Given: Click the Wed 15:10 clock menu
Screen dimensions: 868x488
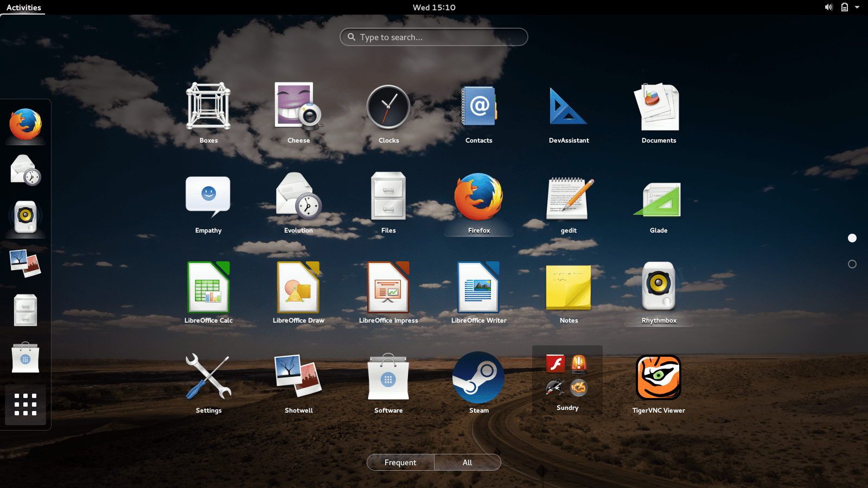Looking at the screenshot, I should tap(434, 7).
